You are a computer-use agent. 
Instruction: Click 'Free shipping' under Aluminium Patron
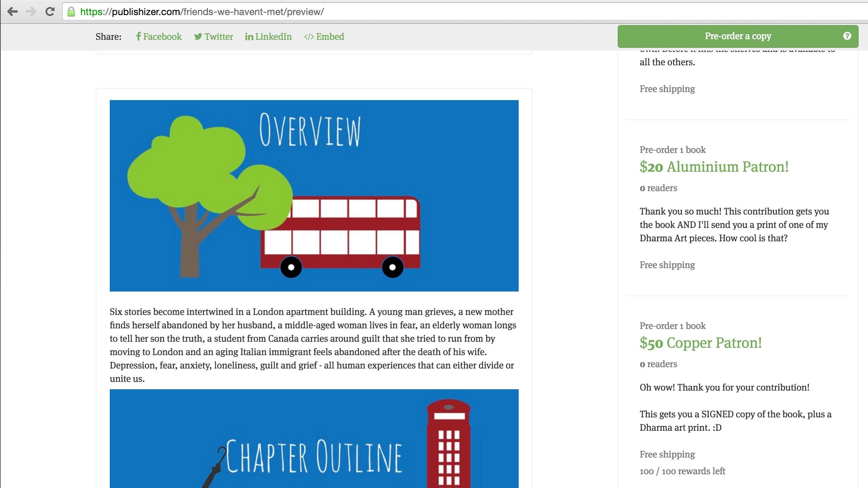(667, 265)
